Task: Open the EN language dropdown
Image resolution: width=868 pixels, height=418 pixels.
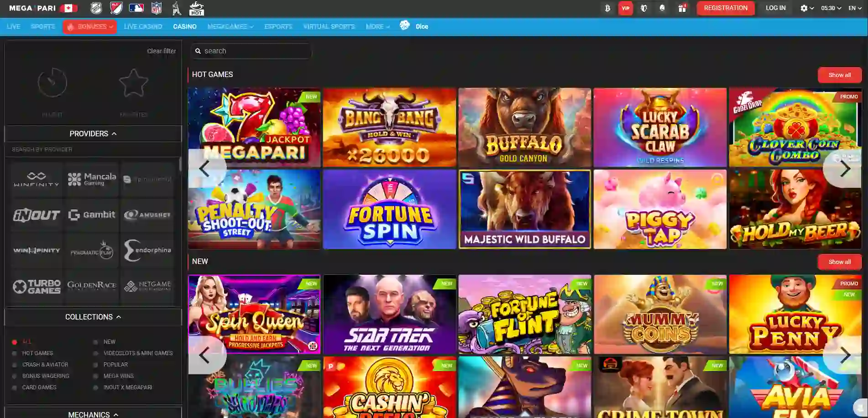Action: click(854, 8)
